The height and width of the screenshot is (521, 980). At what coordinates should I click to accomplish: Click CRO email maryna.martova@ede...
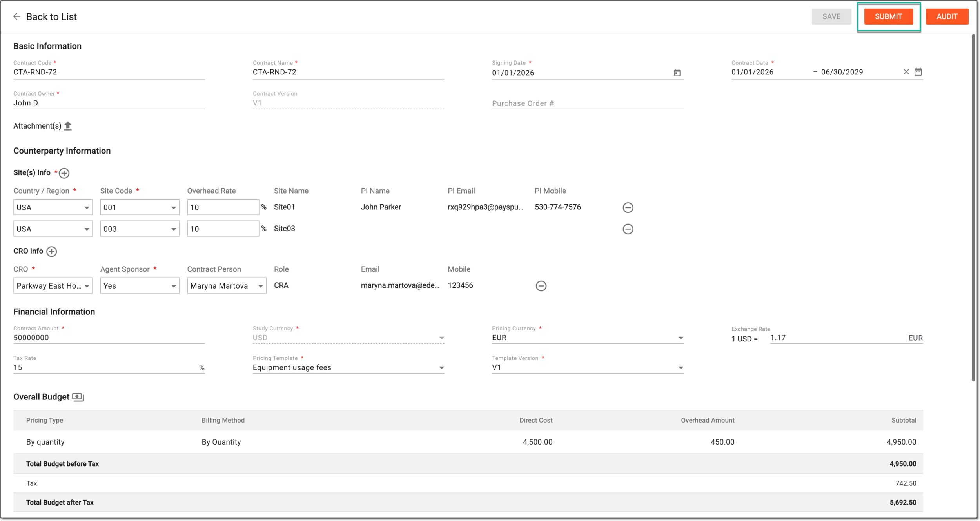400,285
